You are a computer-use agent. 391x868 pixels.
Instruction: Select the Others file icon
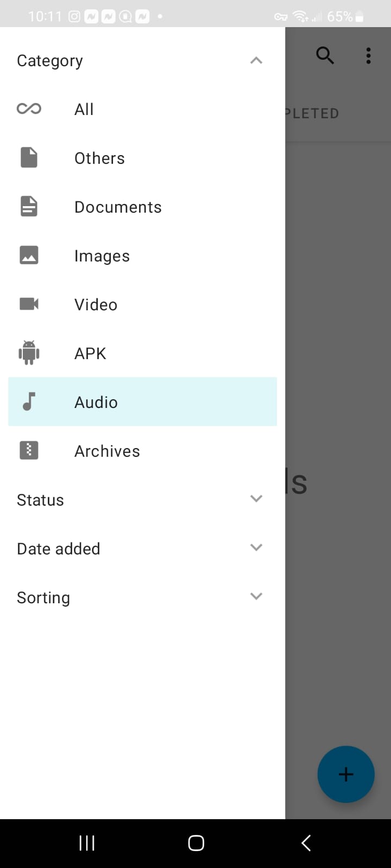(29, 158)
